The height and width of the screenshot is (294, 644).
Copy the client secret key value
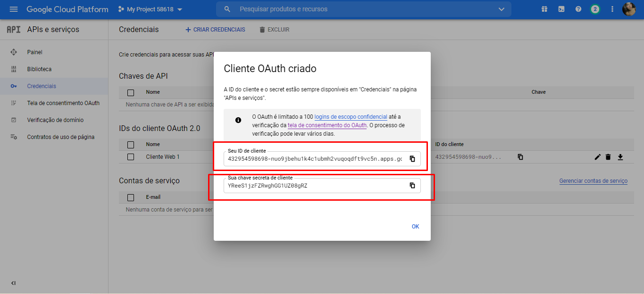coord(412,186)
